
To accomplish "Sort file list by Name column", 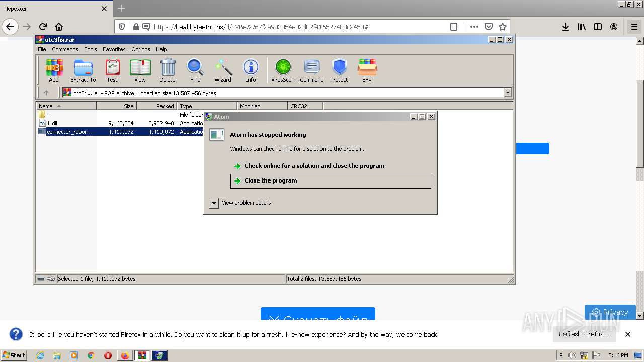I will (66, 106).
